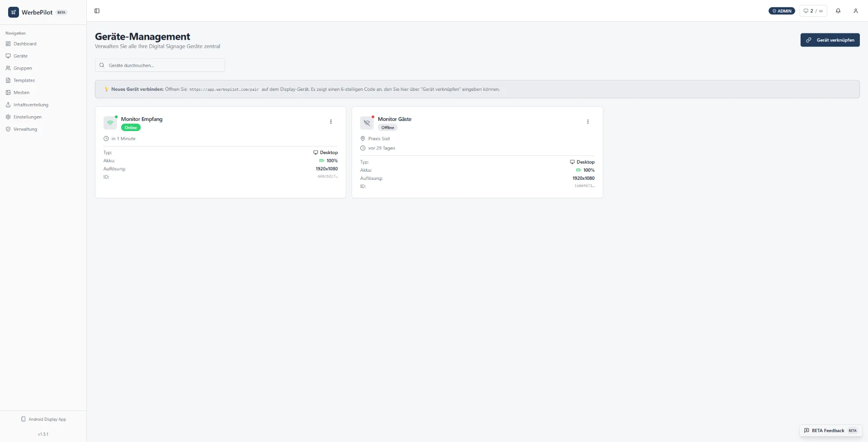Open Verwaltung in the navigation

click(x=25, y=129)
